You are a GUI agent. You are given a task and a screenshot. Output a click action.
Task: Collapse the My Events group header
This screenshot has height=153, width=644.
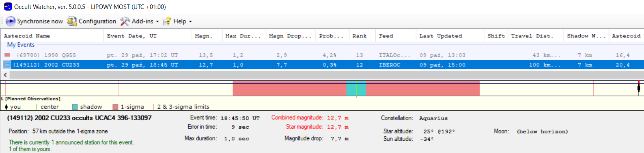21,45
